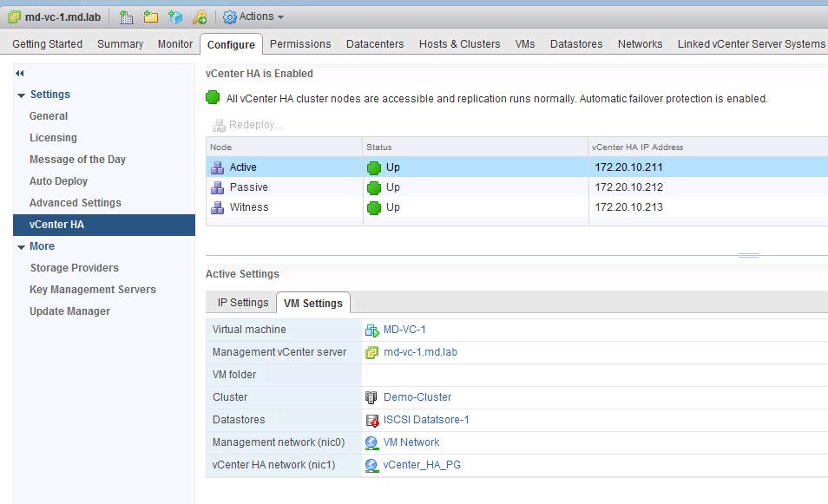Image resolution: width=828 pixels, height=504 pixels.
Task: Click the VM Network icon
Action: click(x=371, y=442)
